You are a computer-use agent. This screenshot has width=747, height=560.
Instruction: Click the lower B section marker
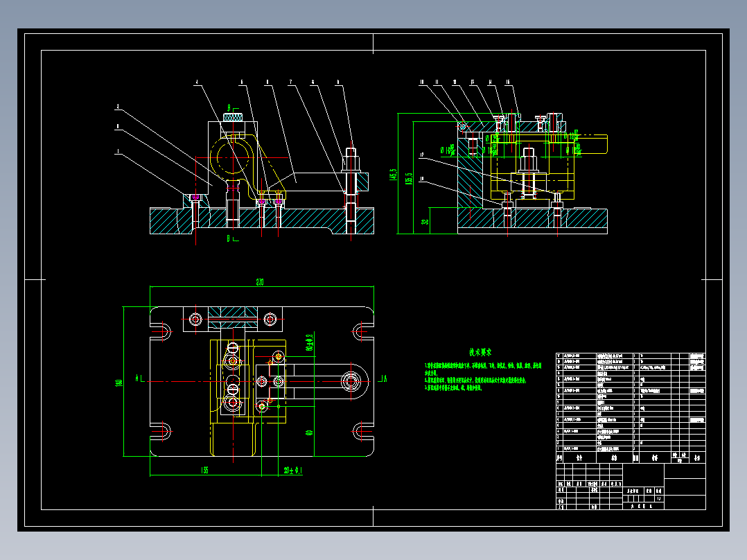229,238
